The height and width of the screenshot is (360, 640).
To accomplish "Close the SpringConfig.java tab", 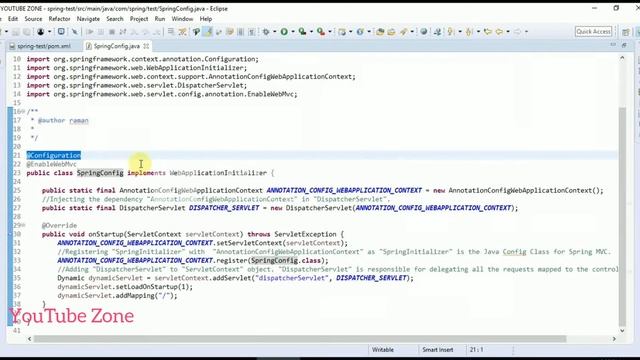I will pos(146,46).
